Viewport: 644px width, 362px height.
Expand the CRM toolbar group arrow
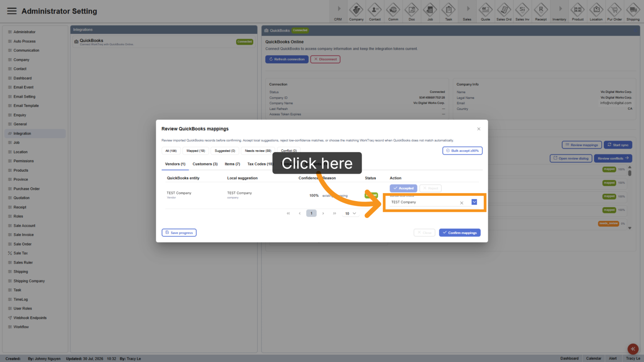(x=339, y=9)
